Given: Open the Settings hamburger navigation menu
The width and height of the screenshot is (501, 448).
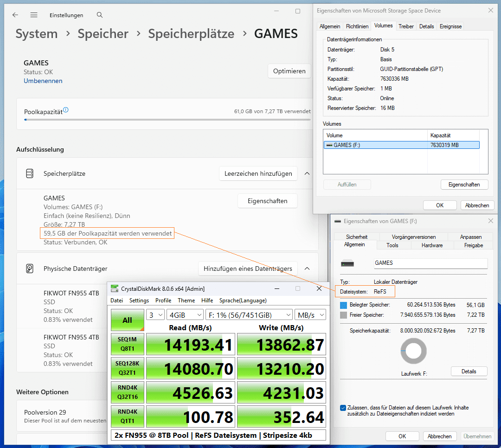Looking at the screenshot, I should click(34, 15).
